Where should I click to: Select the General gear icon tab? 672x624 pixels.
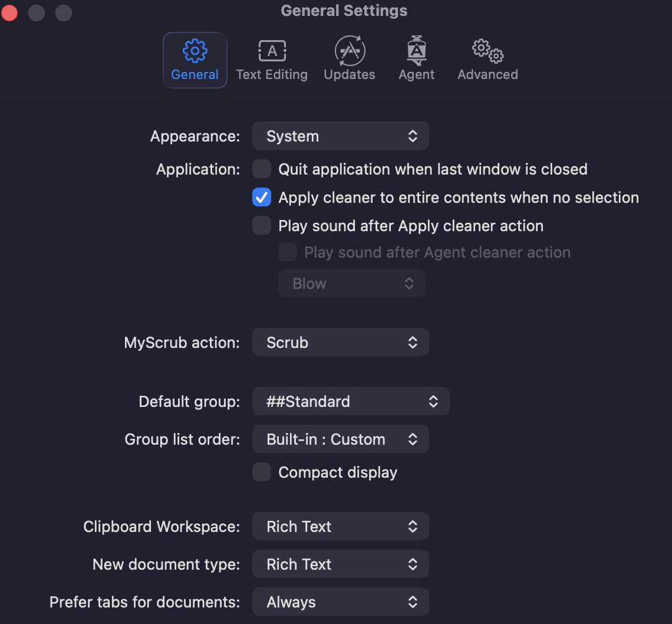tap(195, 60)
